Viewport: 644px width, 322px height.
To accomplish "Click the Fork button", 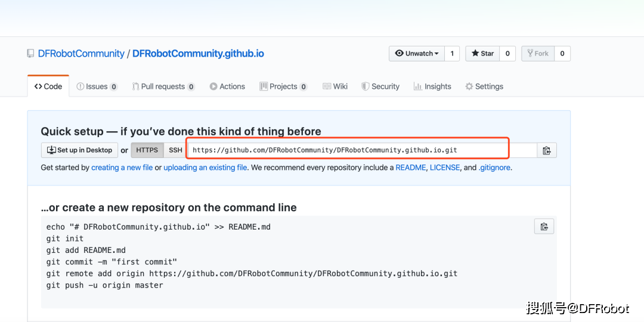I will pyautogui.click(x=538, y=54).
